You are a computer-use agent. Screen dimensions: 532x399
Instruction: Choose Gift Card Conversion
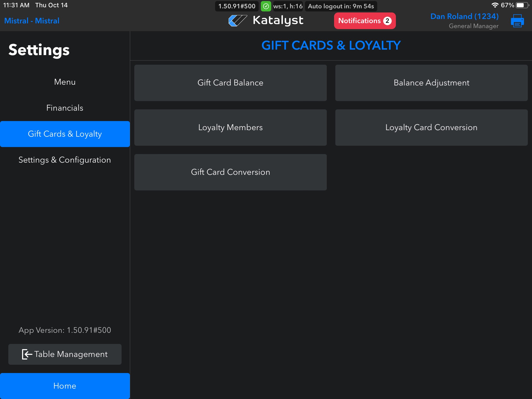230,172
